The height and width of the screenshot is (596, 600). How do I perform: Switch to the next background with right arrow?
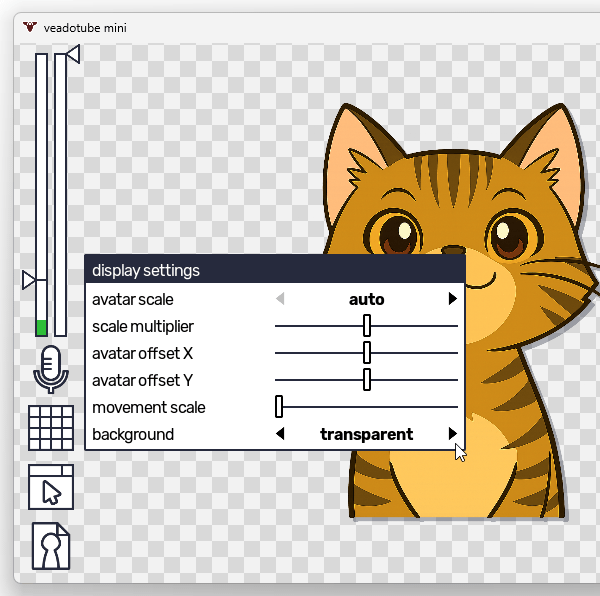pos(453,434)
